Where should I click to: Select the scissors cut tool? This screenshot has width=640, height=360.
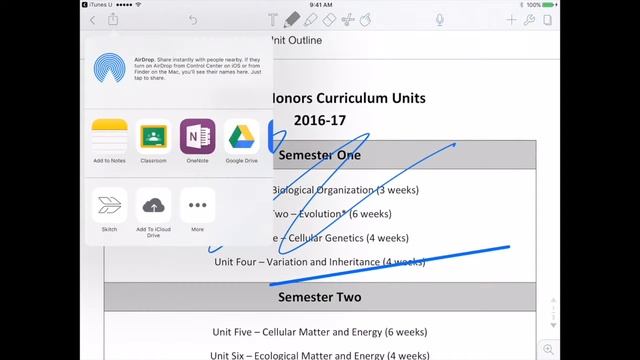[x=348, y=20]
